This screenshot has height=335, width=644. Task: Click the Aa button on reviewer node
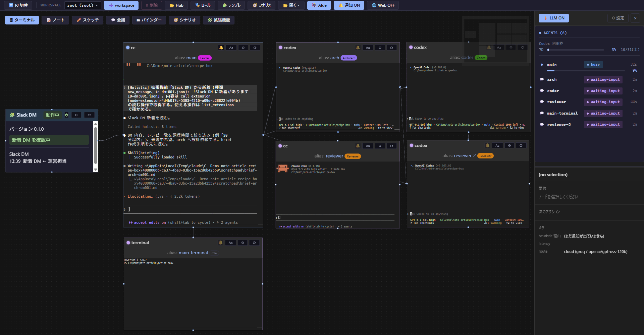[368, 146]
